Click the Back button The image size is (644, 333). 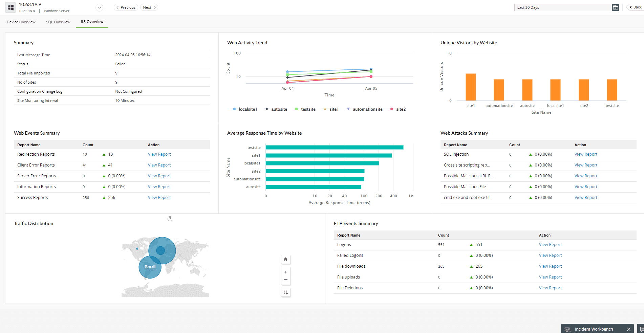point(636,7)
